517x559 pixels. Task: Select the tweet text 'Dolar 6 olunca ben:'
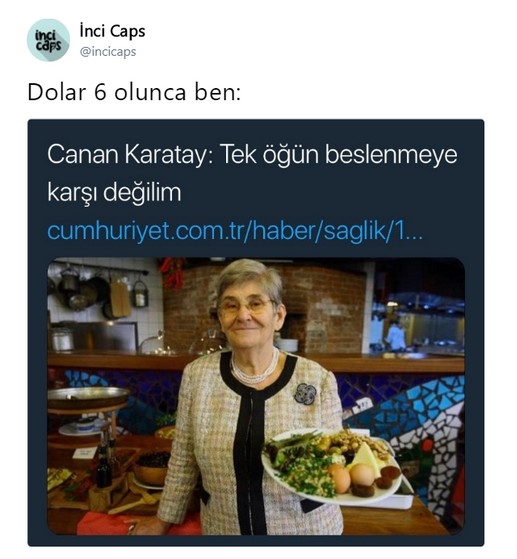click(134, 92)
